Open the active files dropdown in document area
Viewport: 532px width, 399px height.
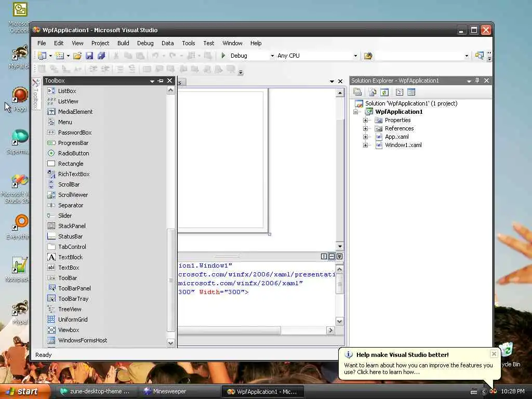coord(332,82)
